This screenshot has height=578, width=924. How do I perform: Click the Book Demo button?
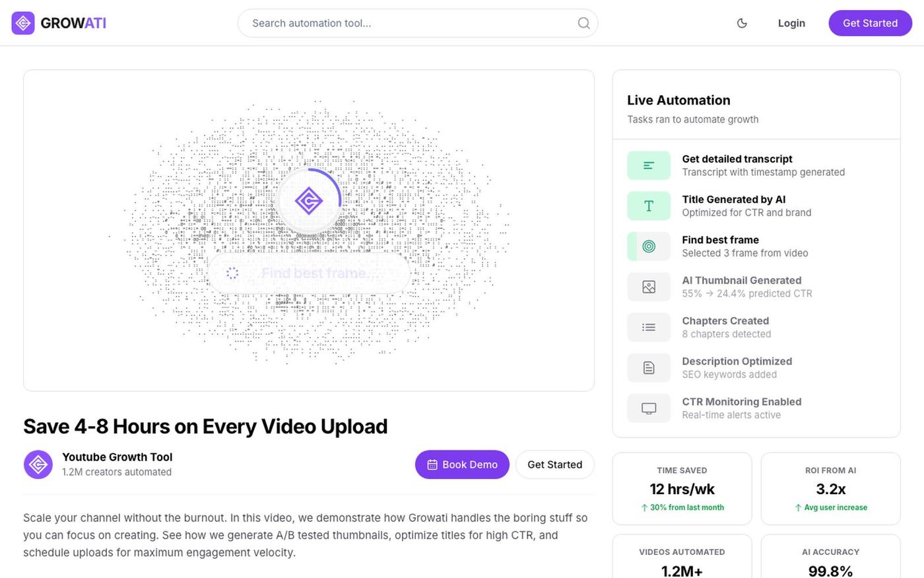[x=462, y=464]
